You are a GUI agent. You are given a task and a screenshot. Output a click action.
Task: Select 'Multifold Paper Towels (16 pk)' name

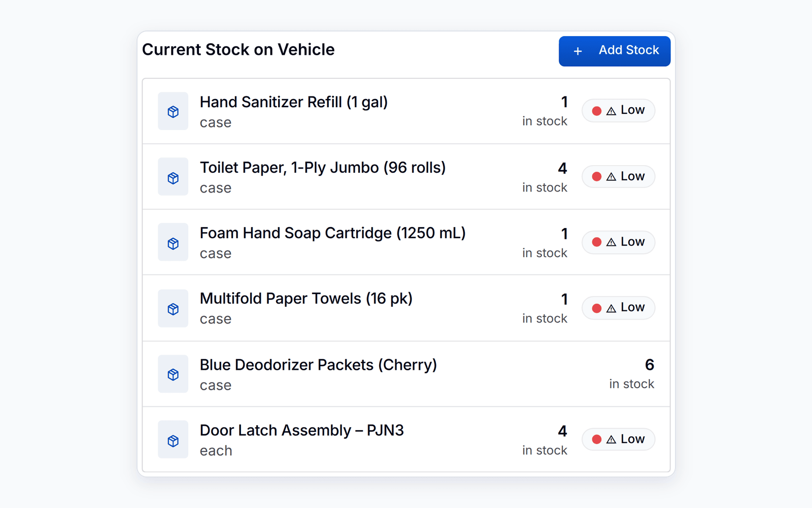pyautogui.click(x=306, y=299)
